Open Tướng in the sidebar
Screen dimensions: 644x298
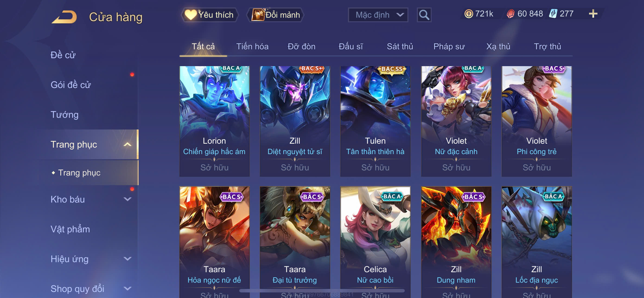(x=64, y=115)
